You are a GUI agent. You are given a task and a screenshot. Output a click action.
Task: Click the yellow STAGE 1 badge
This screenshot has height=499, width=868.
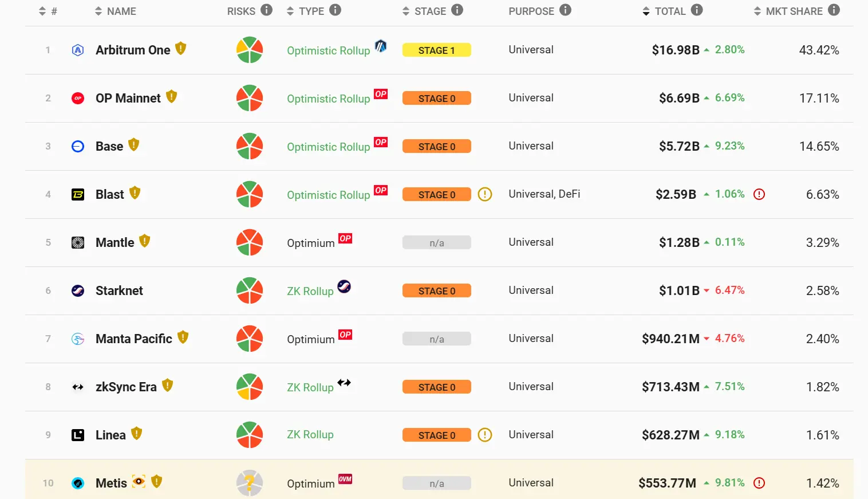click(436, 50)
